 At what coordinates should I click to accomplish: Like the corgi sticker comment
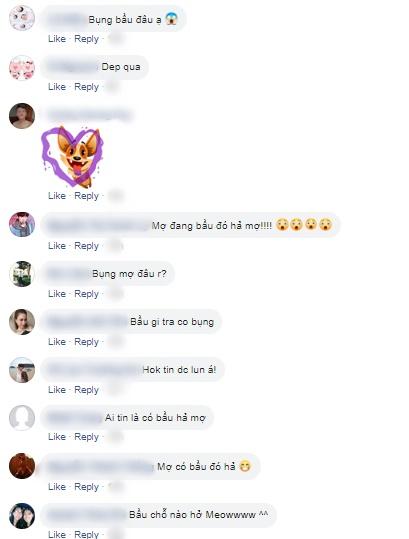pos(57,196)
